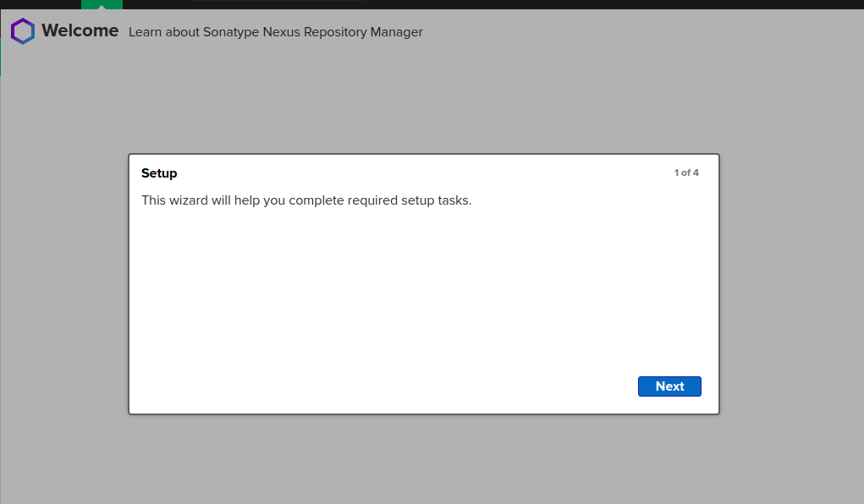The width and height of the screenshot is (864, 504).
Task: Click the Welcome page heading
Action: tap(80, 30)
